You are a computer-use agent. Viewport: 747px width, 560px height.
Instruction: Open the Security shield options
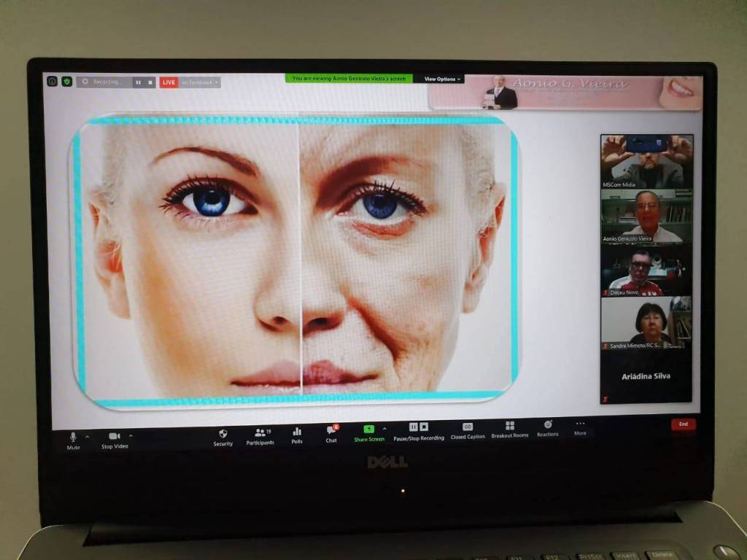(x=223, y=435)
